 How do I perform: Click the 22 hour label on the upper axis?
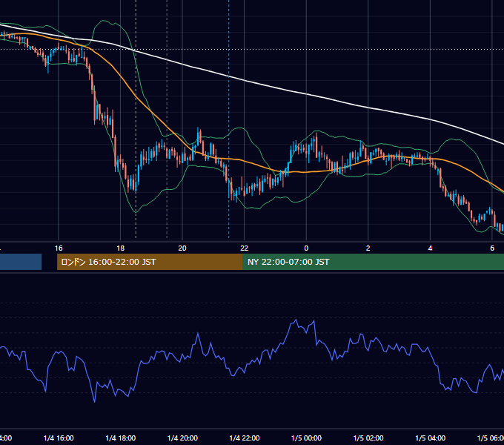point(245,248)
